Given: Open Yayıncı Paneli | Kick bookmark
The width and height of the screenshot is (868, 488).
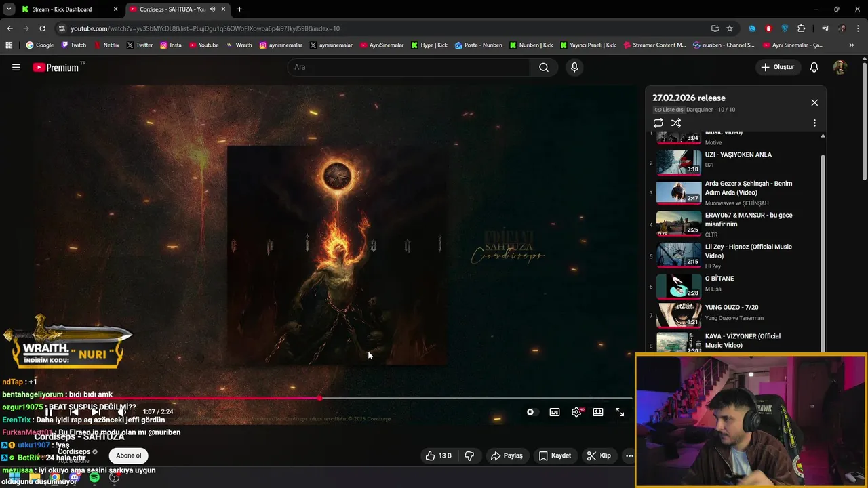Looking at the screenshot, I should pos(588,45).
